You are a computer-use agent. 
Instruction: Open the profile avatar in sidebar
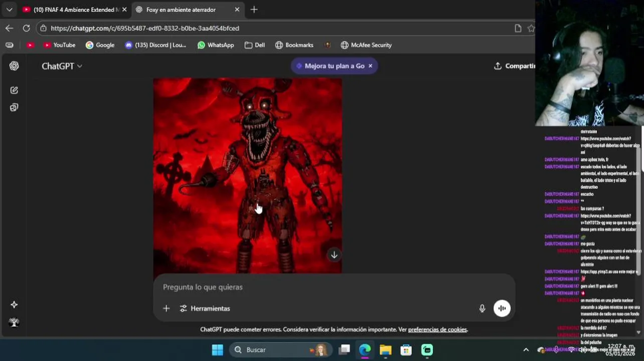pos(14,322)
